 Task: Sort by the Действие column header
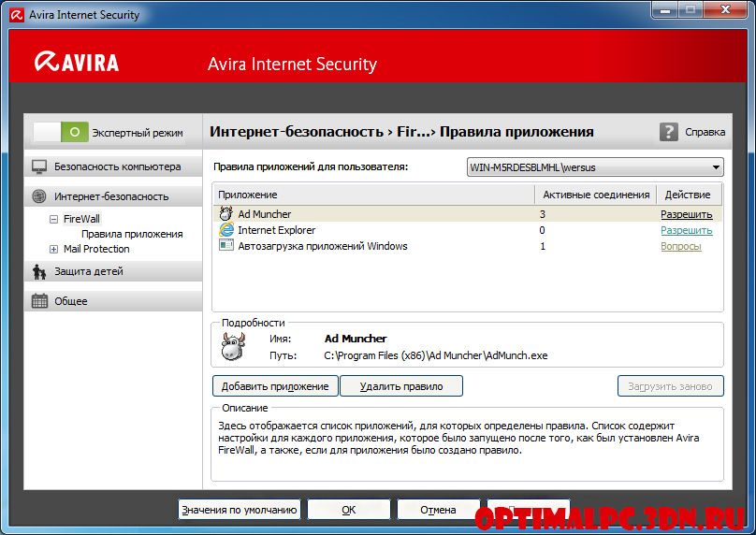pyautogui.click(x=690, y=195)
